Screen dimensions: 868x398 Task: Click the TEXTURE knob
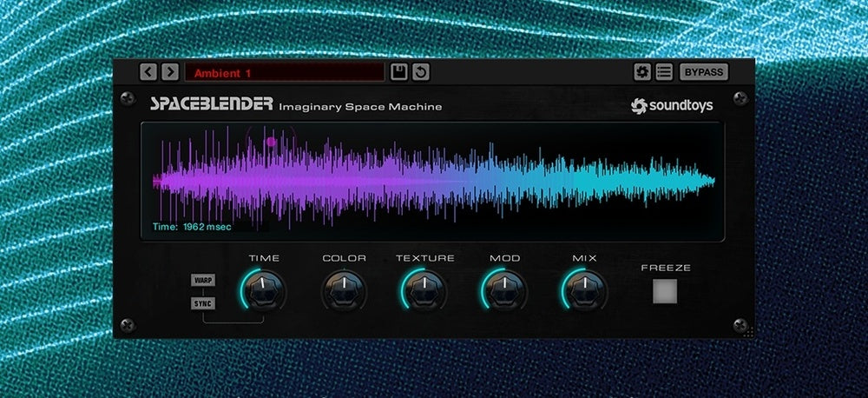pyautogui.click(x=424, y=290)
